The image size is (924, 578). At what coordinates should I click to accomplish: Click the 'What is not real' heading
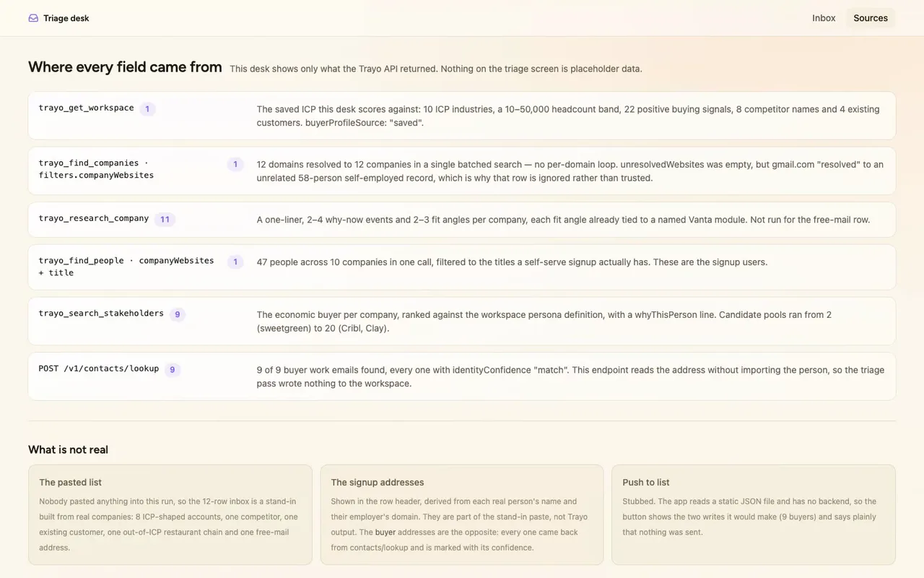68,449
